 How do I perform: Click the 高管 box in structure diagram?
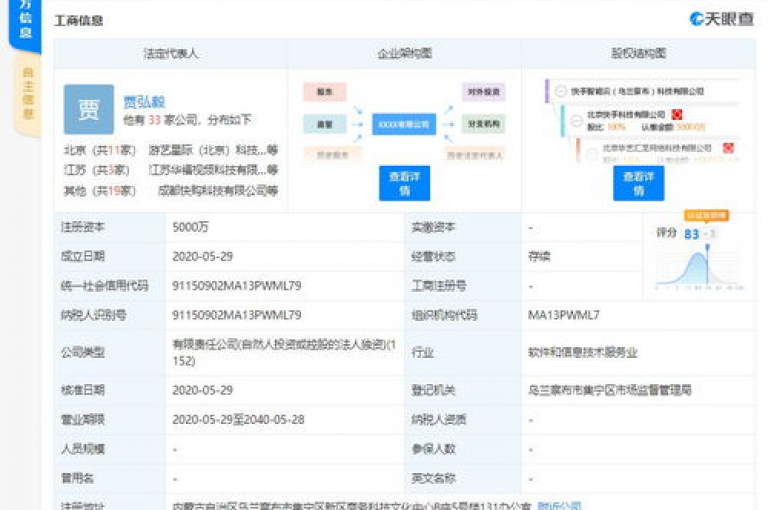coord(324,124)
